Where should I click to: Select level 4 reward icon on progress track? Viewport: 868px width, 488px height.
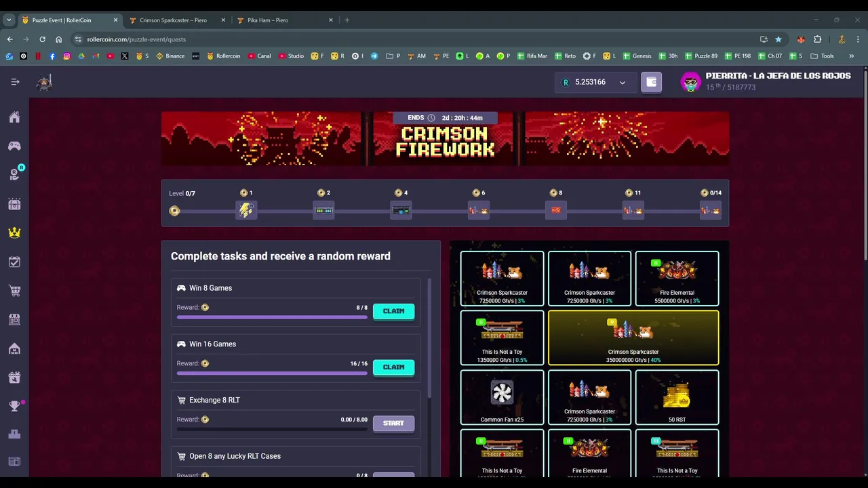point(401,210)
